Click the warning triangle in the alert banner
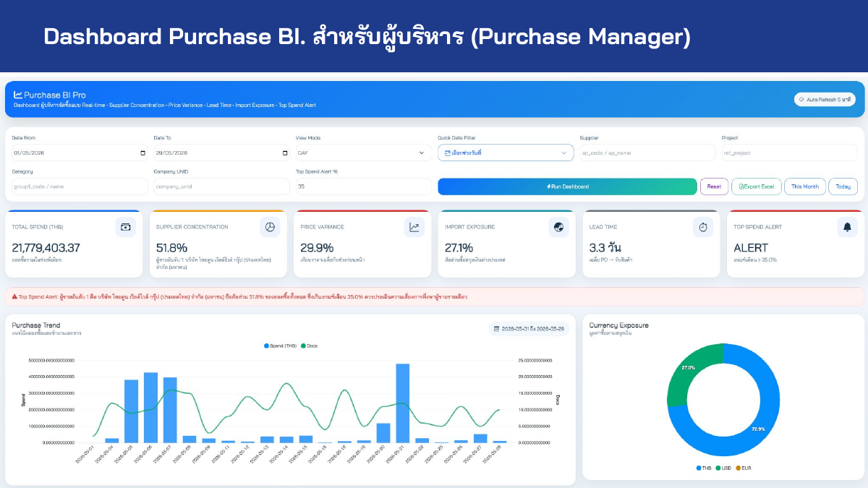This screenshot has width=868, height=488. click(14, 296)
